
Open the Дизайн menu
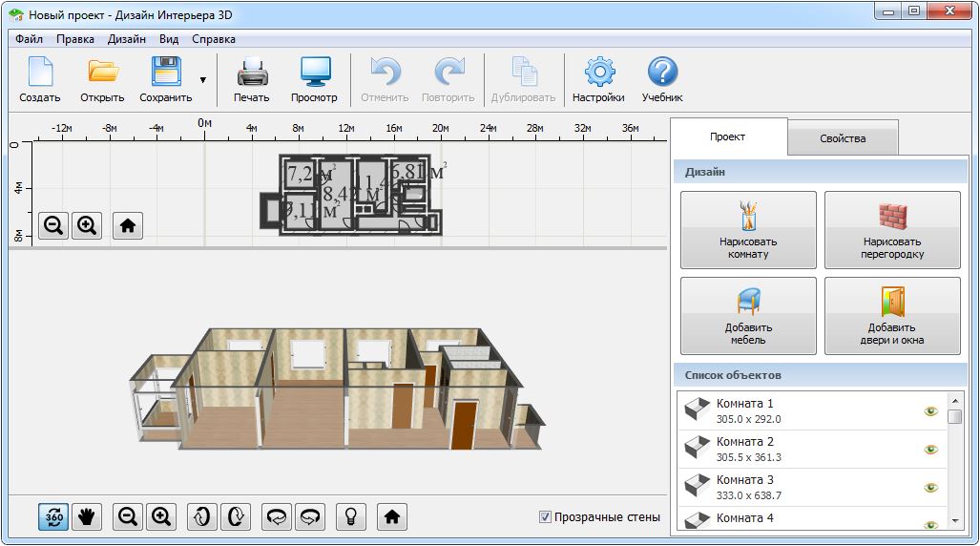click(x=127, y=39)
